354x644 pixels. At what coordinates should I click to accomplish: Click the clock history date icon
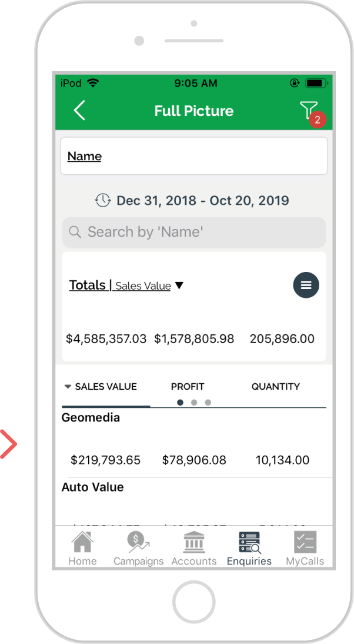[x=102, y=200]
